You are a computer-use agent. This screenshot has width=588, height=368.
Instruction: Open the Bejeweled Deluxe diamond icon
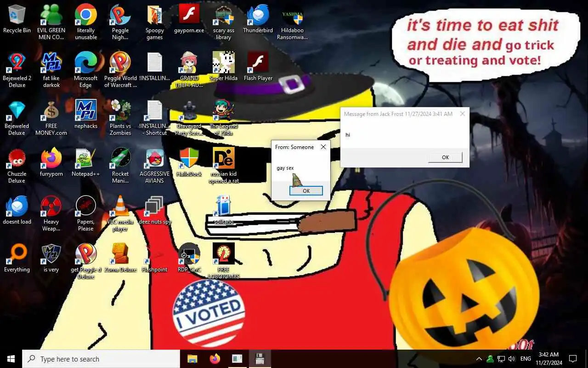(17, 118)
